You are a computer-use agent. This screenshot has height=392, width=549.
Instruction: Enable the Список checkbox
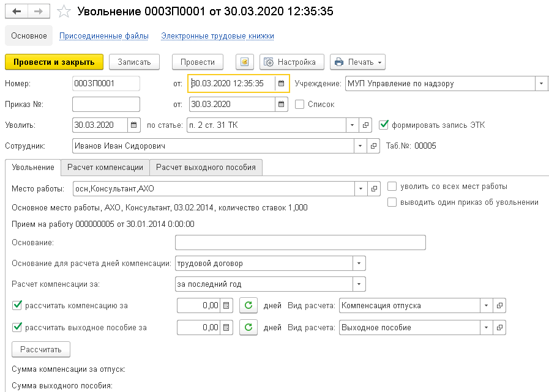(300, 104)
